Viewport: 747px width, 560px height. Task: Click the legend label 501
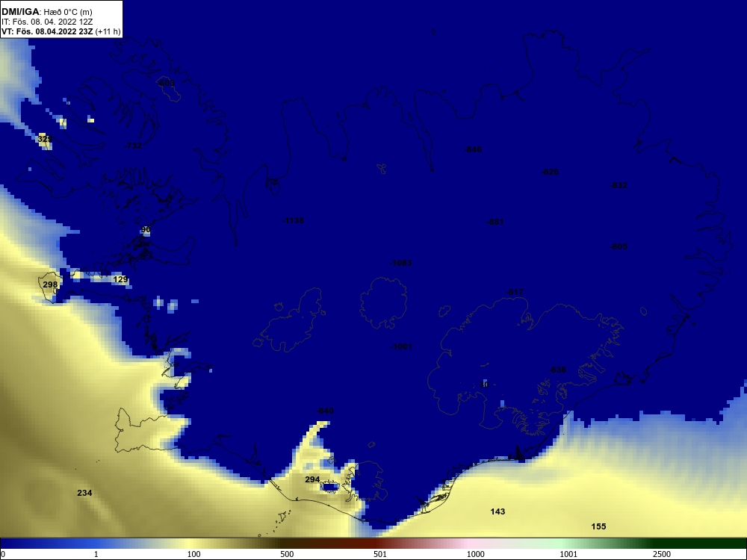click(x=380, y=554)
